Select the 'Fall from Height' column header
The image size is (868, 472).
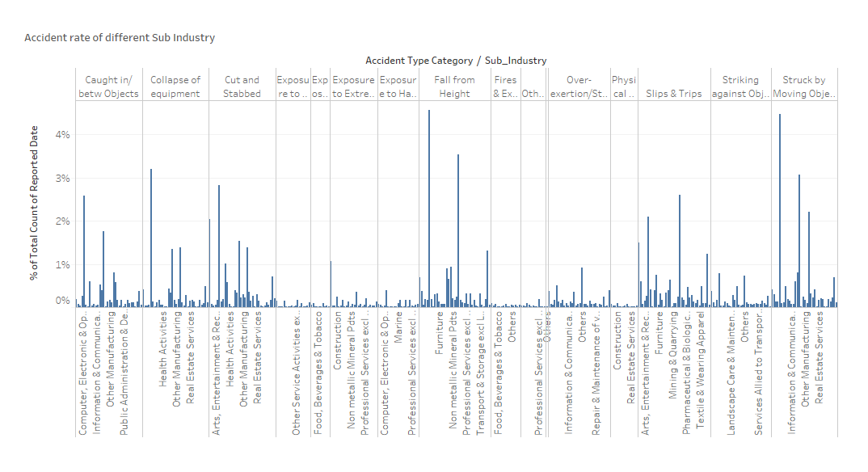pos(454,86)
